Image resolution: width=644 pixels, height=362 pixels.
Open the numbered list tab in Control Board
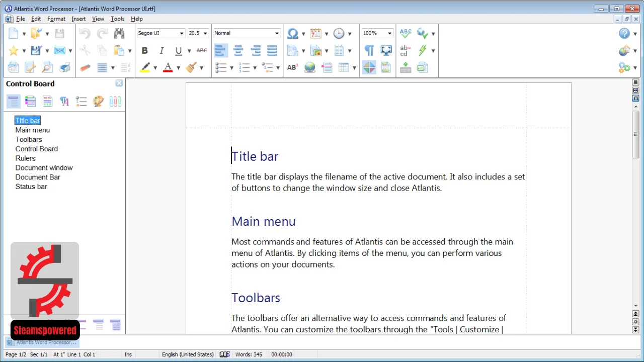click(82, 102)
